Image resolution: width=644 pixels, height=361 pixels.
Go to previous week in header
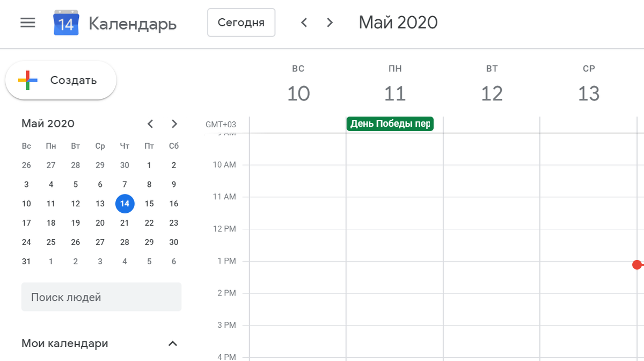[304, 23]
